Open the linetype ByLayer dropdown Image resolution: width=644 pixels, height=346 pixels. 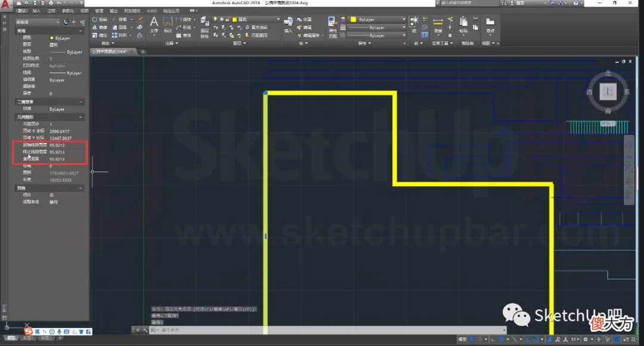coord(377,36)
